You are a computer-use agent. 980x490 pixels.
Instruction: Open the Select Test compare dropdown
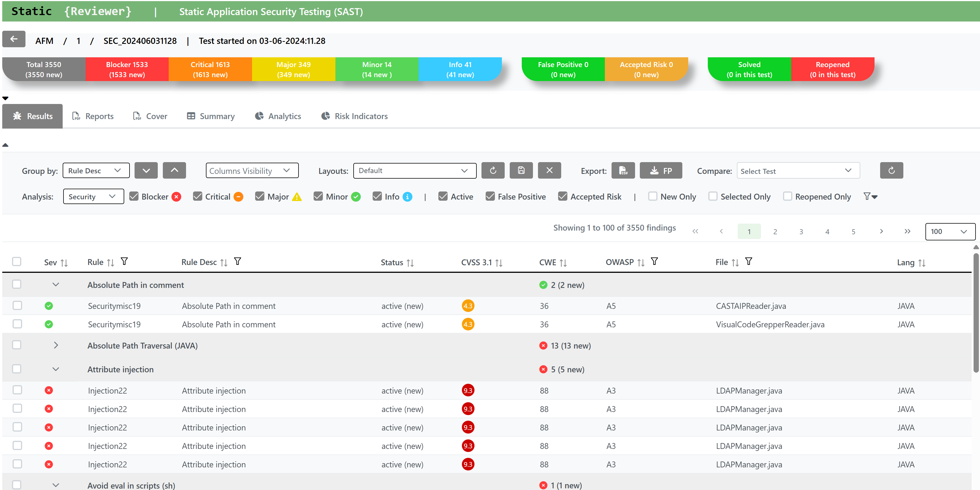click(x=798, y=171)
